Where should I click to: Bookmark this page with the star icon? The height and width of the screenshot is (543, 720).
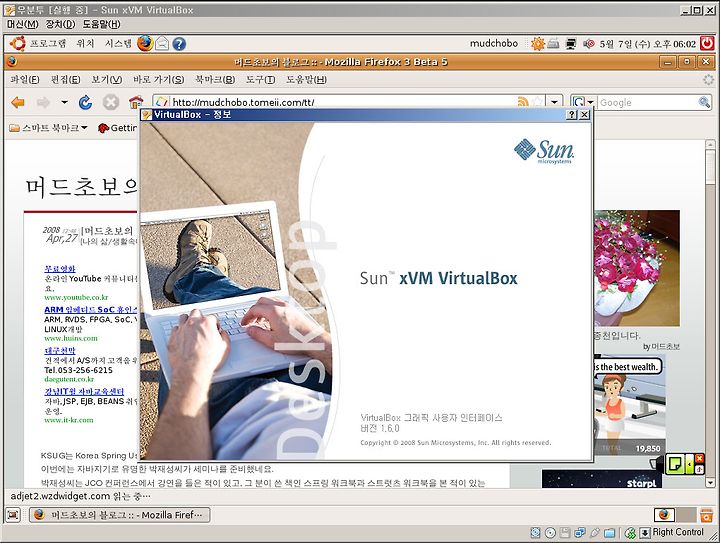(537, 102)
